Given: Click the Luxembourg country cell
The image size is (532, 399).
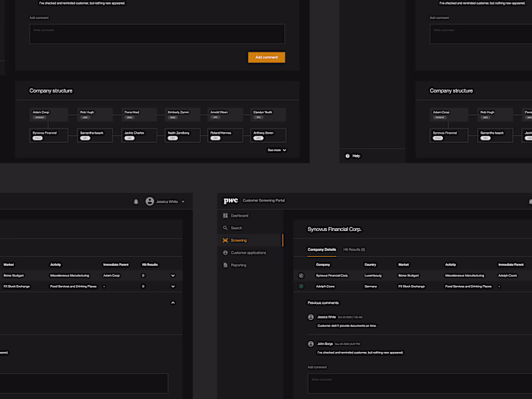Looking at the screenshot, I should (x=373, y=275).
